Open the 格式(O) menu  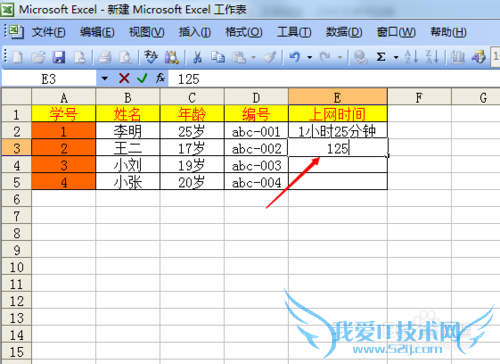tap(244, 32)
